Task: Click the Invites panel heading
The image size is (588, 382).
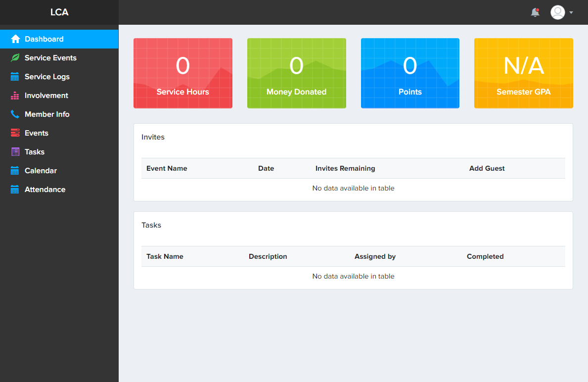Action: tap(153, 137)
